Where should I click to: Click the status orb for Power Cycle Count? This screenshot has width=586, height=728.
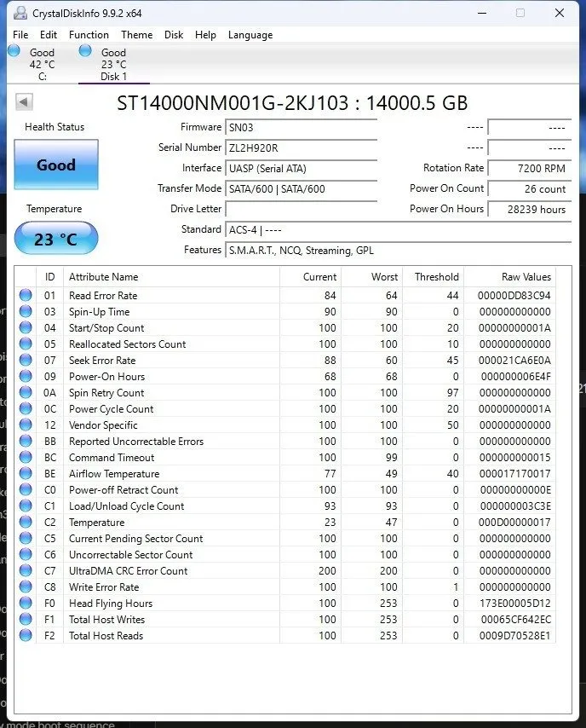[26, 408]
